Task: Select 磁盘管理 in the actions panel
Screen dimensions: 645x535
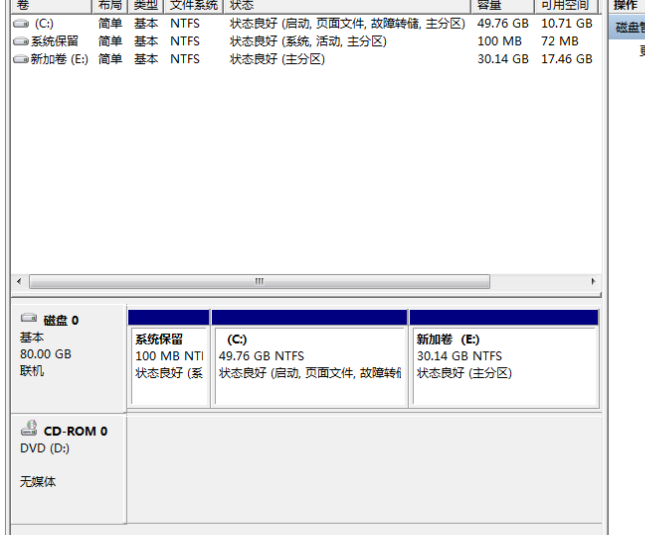Action: (x=629, y=27)
